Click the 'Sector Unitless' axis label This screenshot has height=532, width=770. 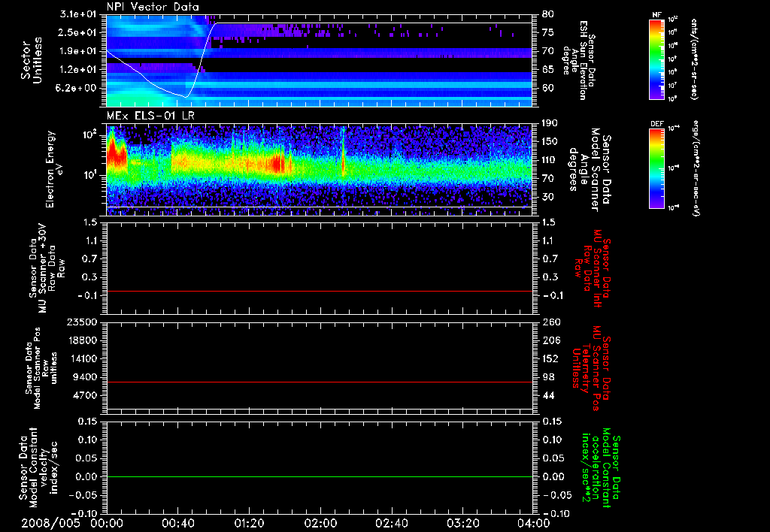[x=32, y=60]
